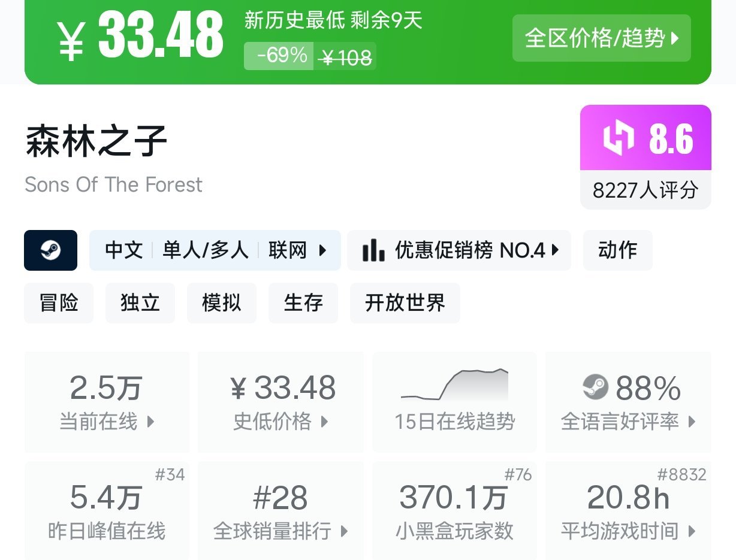
Task: Tap the 开放世界 tag
Action: click(x=405, y=303)
